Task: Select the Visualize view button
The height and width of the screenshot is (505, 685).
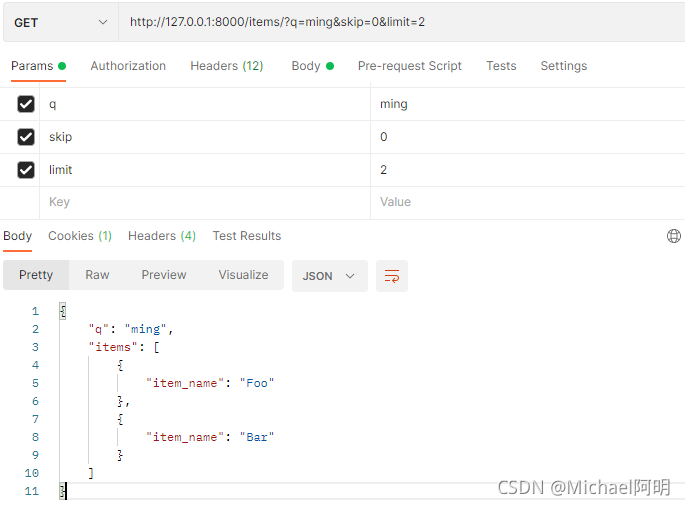Action: coord(243,275)
